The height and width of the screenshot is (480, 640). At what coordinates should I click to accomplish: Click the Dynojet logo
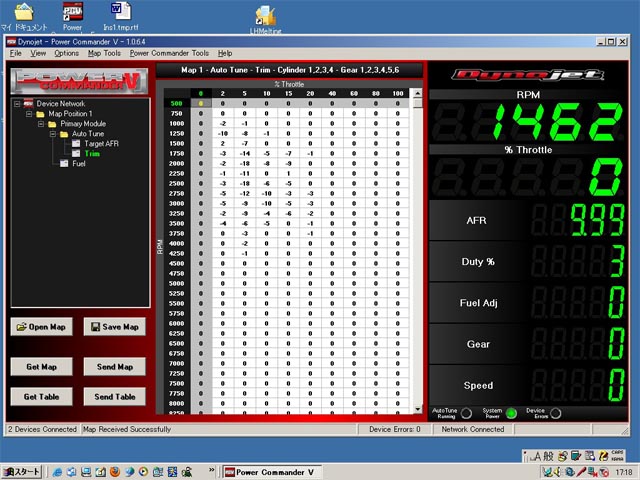[528, 75]
